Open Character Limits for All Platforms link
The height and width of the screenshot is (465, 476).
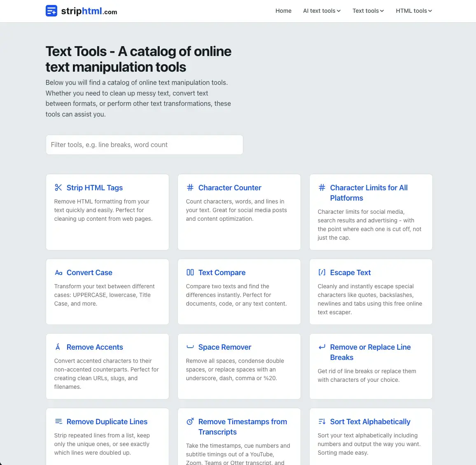click(369, 193)
